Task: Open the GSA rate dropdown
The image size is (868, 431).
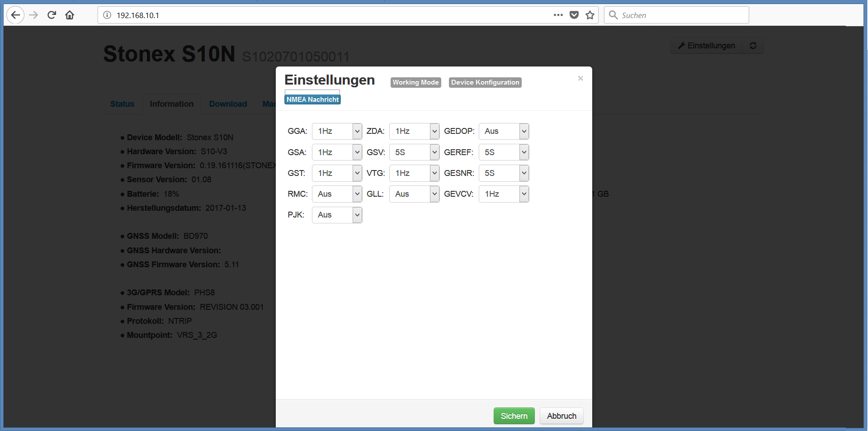Action: (x=337, y=152)
